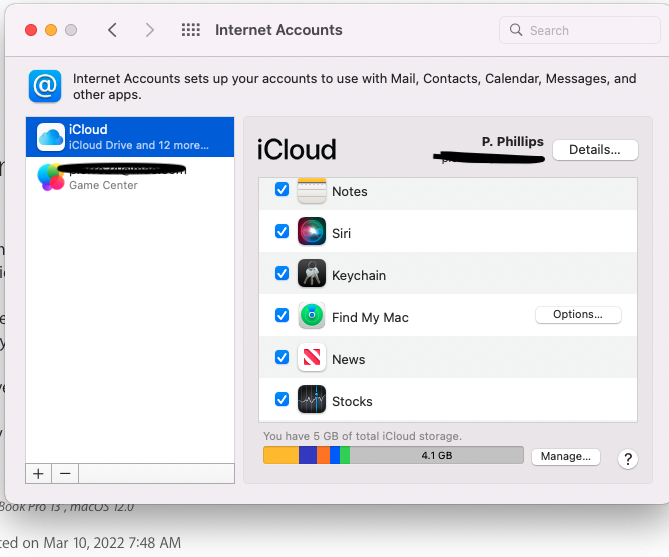Click the News label text
Image resolution: width=669 pixels, height=557 pixels.
(x=349, y=359)
